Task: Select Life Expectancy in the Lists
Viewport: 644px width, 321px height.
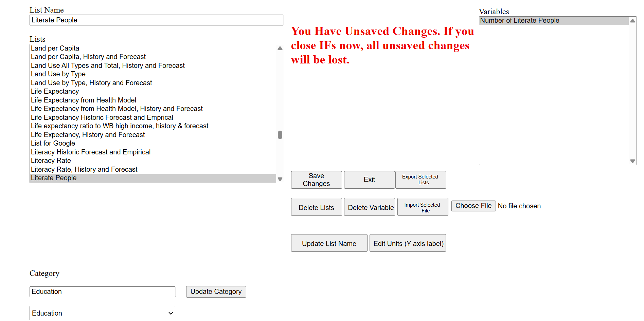Action: tap(55, 92)
